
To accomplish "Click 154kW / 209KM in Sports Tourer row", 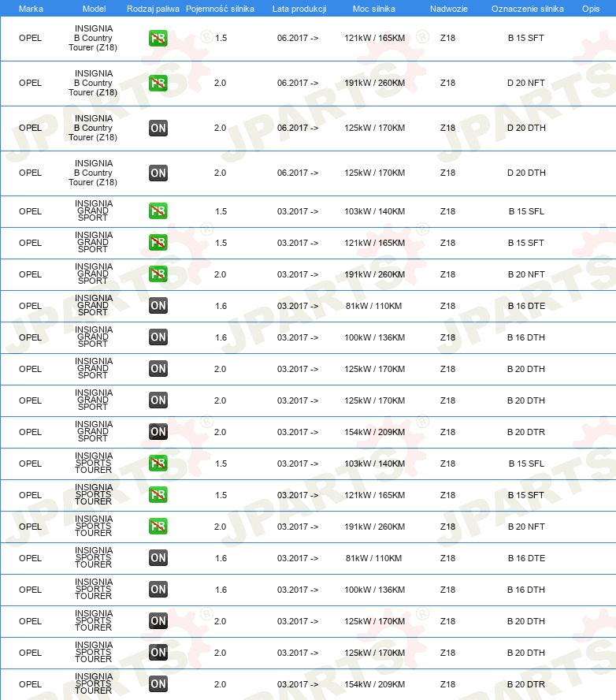I will (x=375, y=684).
